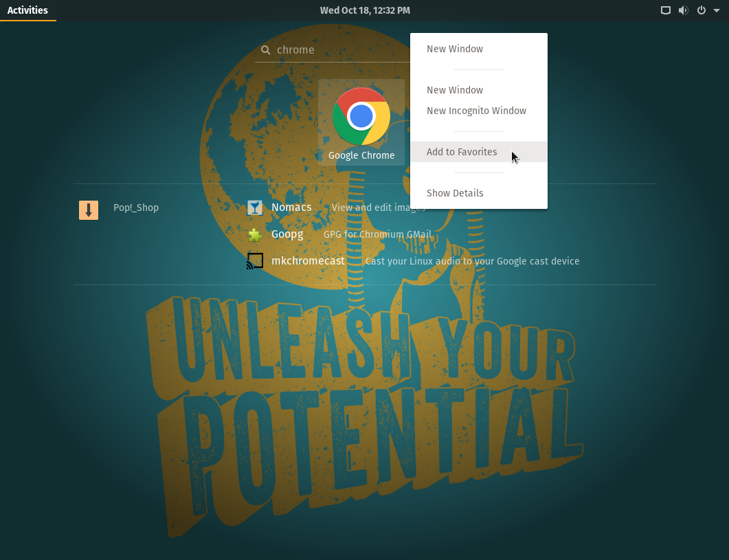729x560 pixels.
Task: Launch Goopg from its puzzle-piece icon
Action: tap(255, 234)
